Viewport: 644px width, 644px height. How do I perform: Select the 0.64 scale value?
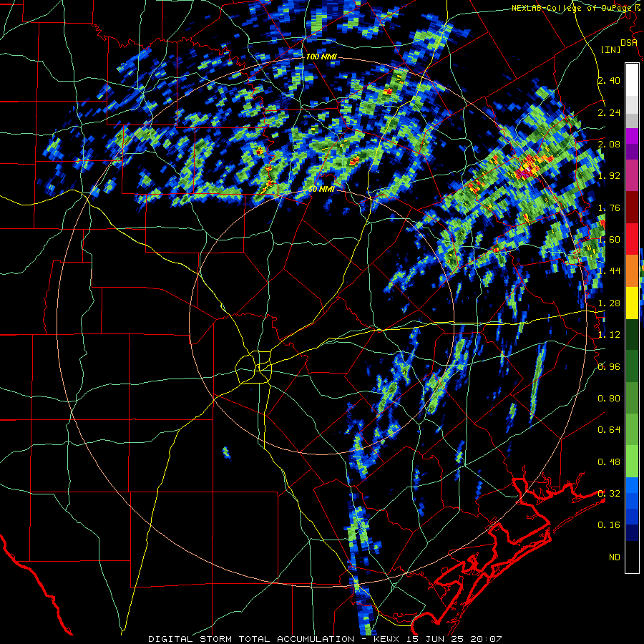click(609, 430)
